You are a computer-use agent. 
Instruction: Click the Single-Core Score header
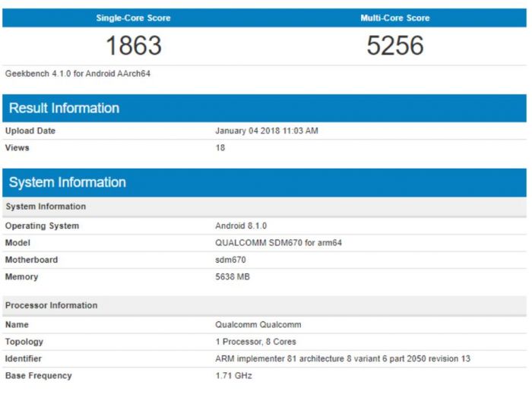click(x=133, y=17)
